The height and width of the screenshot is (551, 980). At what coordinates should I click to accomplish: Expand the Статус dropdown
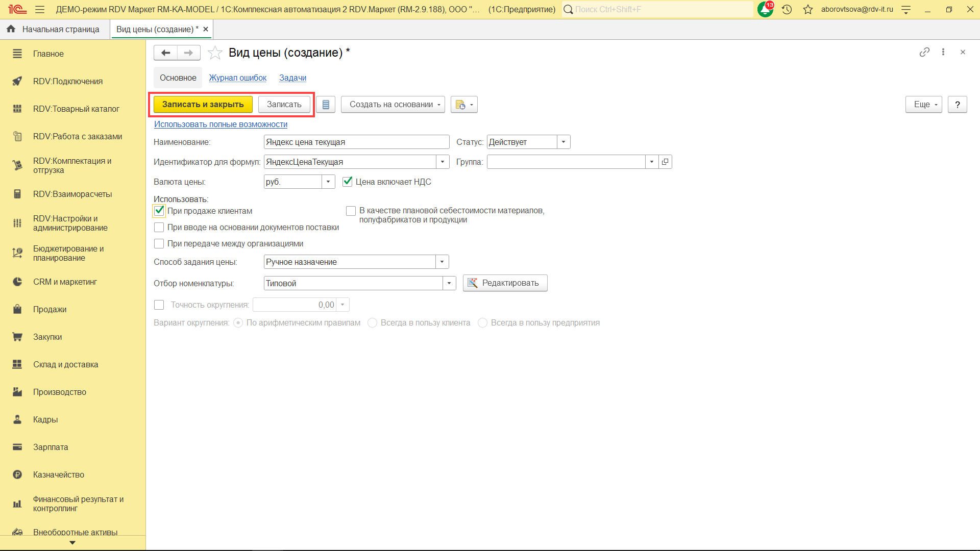click(563, 142)
